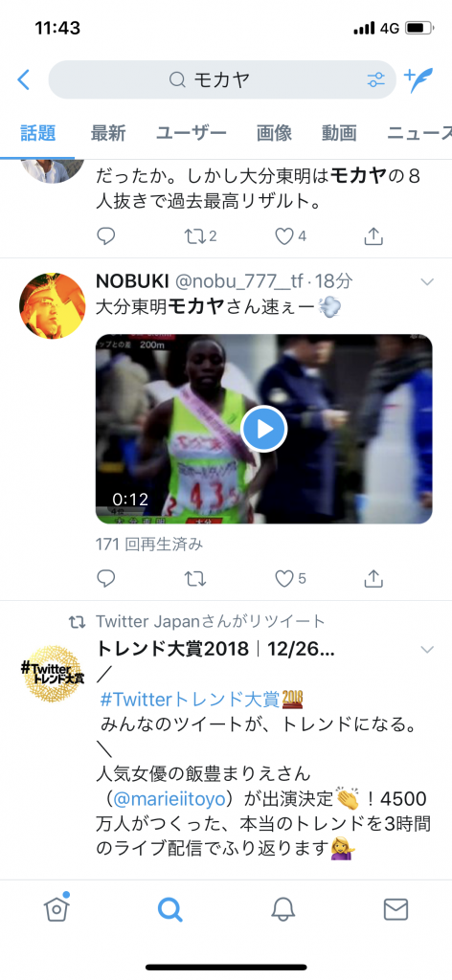Open Home tab in bottom navigation
Screen dimensions: 452x980
56,908
